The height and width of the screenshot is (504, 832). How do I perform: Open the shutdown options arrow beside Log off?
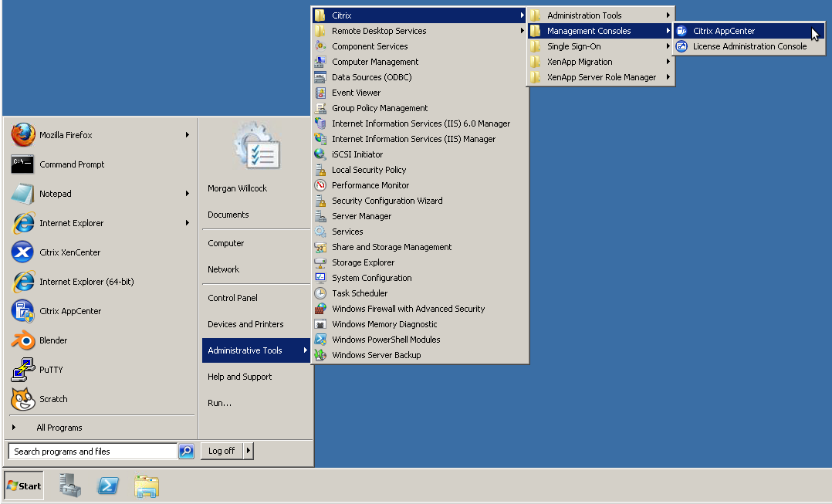coord(248,451)
